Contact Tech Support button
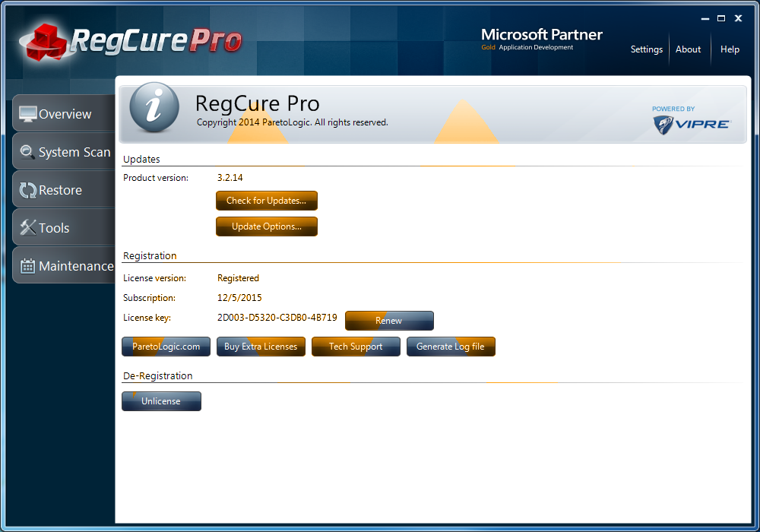760x532 pixels. click(356, 347)
